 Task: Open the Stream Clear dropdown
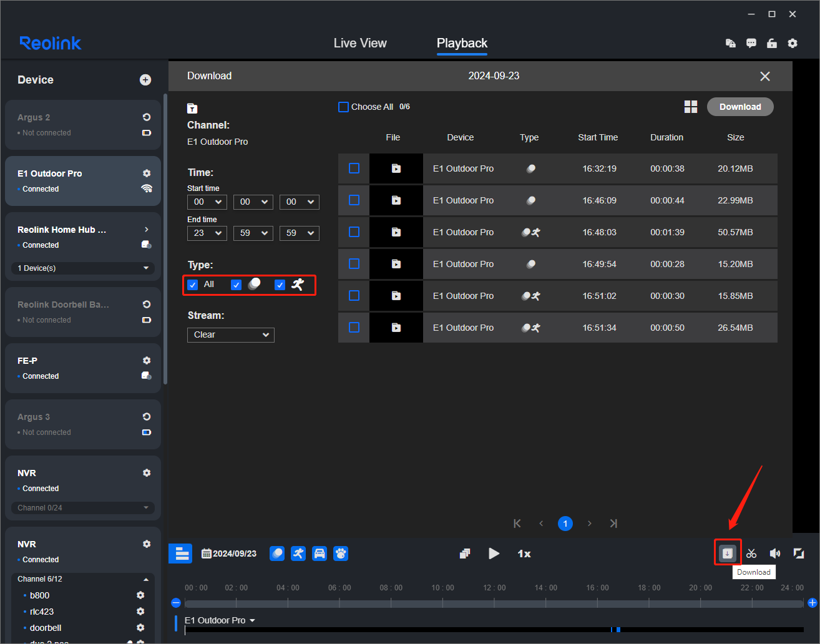click(231, 335)
